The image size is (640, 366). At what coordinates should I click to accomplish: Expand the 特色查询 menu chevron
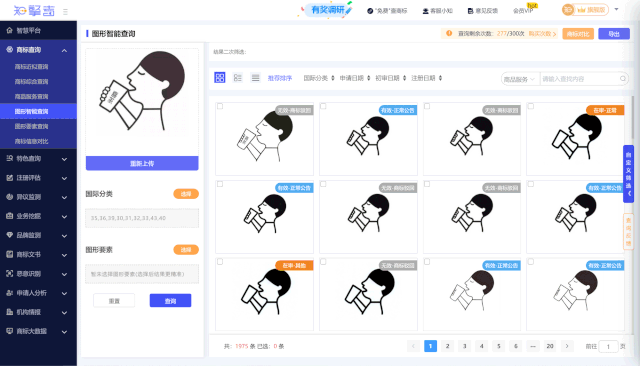click(x=64, y=159)
